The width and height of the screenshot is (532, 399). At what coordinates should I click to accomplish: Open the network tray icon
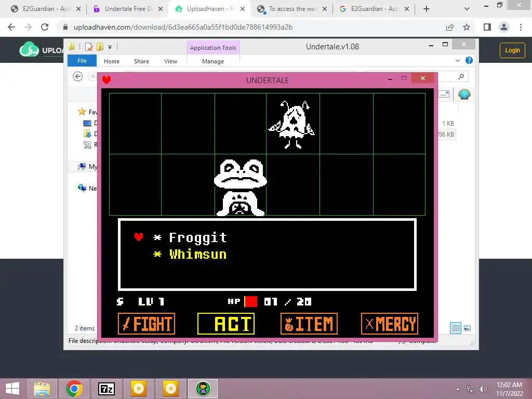click(x=471, y=389)
